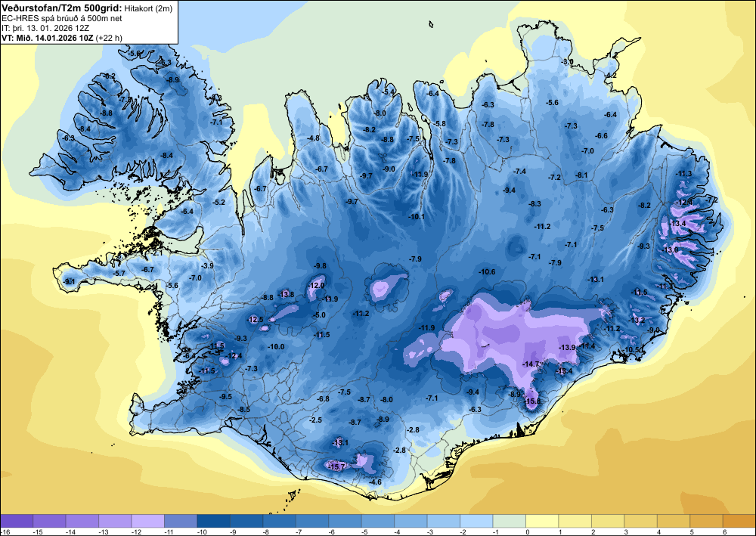Click the legend swatch for 0 to 1
Screen dimensions: 756x536
(x=542, y=521)
